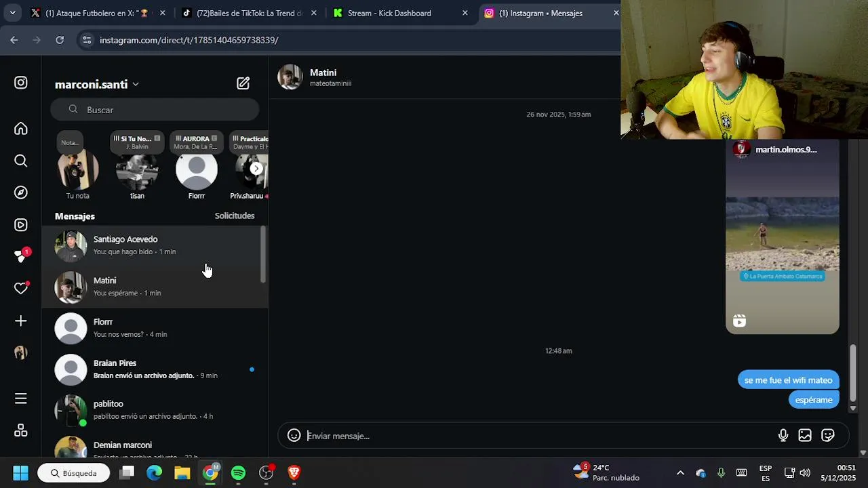Show next notes with arrow button

256,169
